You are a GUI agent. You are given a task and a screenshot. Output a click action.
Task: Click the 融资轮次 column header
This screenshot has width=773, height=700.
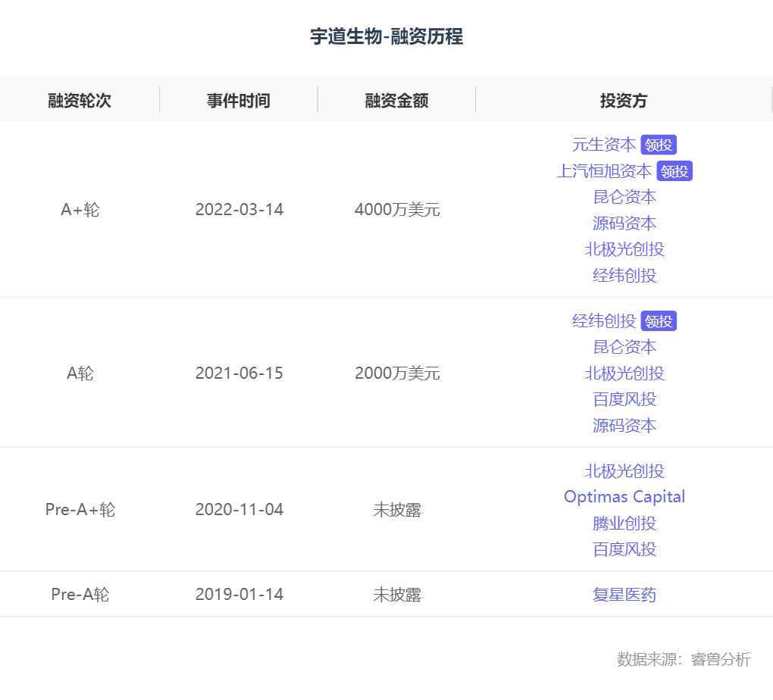coord(80,101)
